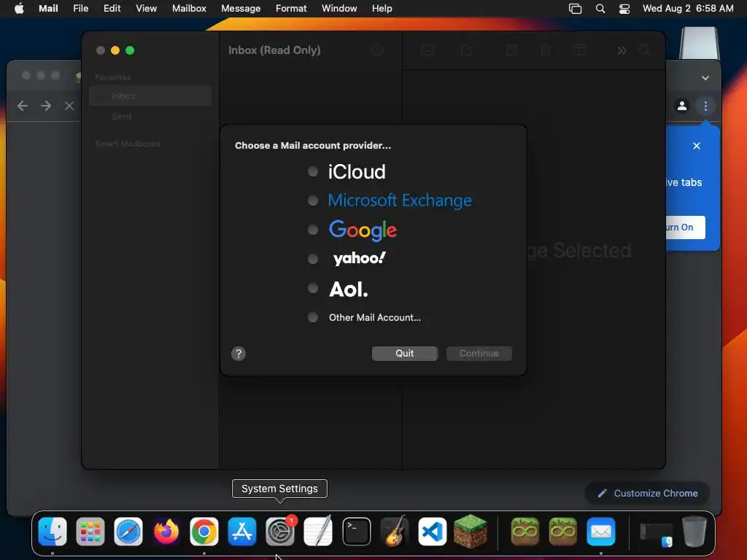
Task: Open the Window menu
Action: click(339, 8)
